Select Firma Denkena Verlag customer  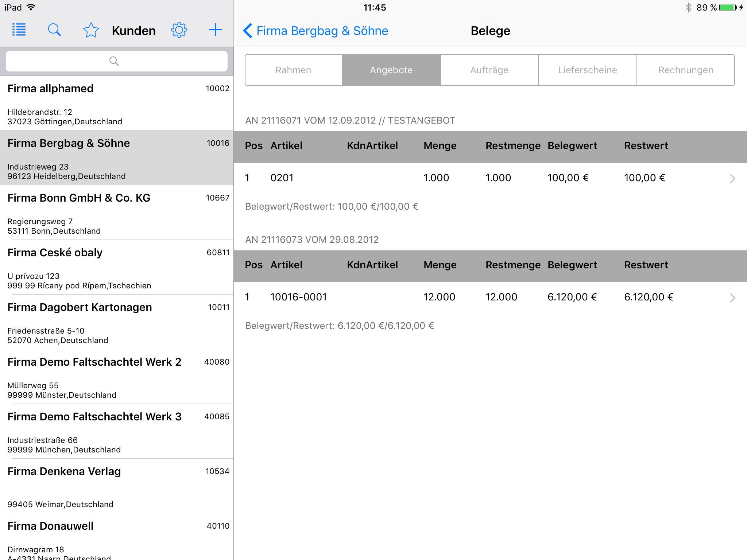117,486
